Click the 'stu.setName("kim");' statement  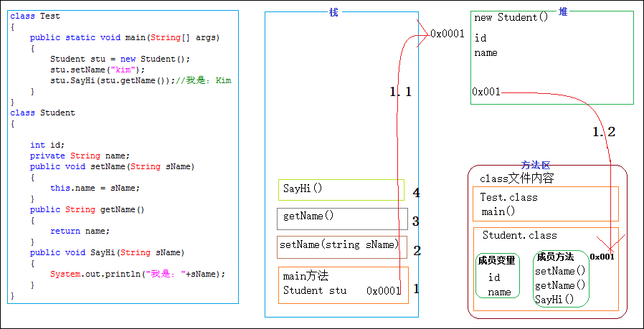coord(98,70)
